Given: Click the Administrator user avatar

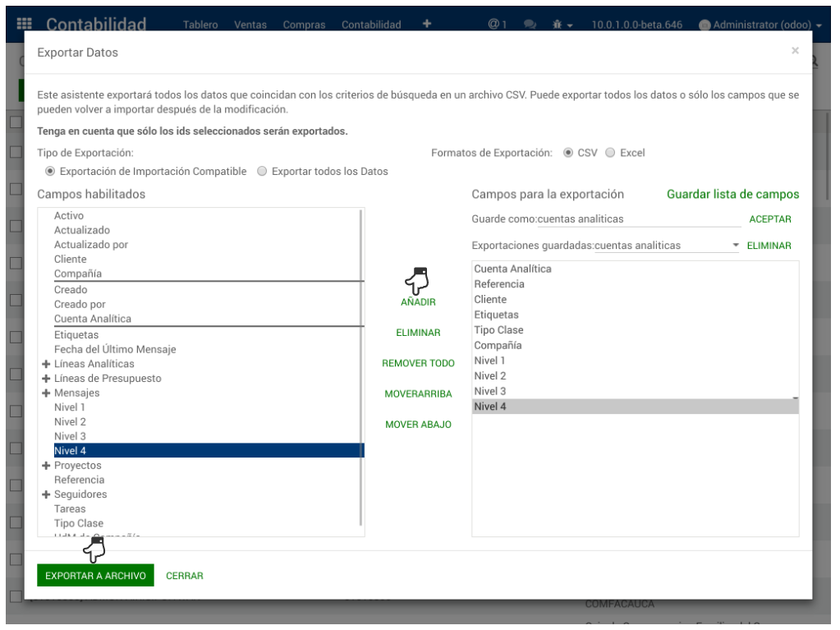Looking at the screenshot, I should (x=705, y=25).
